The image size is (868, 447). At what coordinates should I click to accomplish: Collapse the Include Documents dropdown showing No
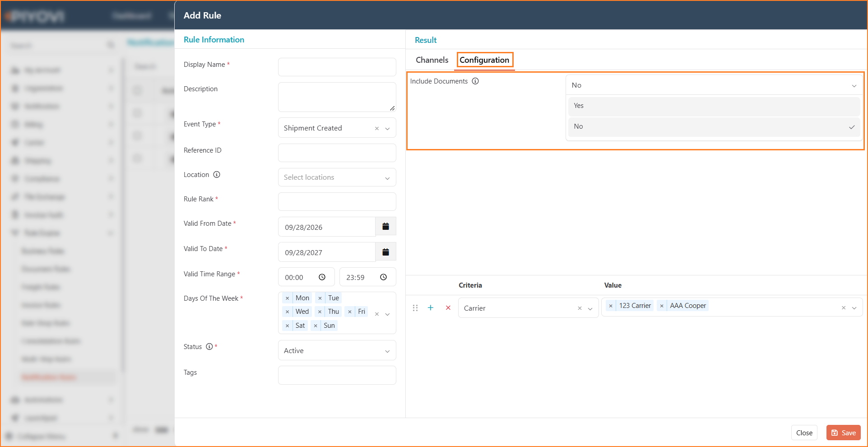[713, 85]
